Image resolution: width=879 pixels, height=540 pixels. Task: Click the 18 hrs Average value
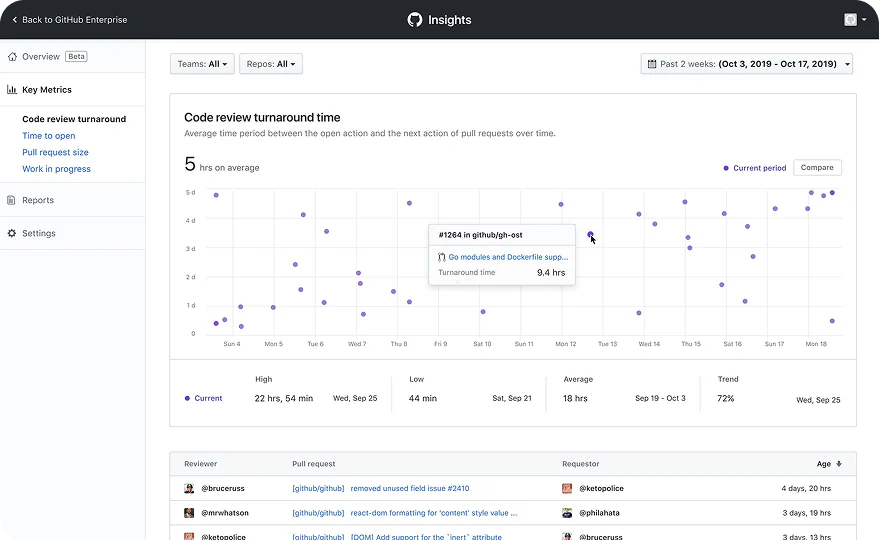(x=575, y=398)
